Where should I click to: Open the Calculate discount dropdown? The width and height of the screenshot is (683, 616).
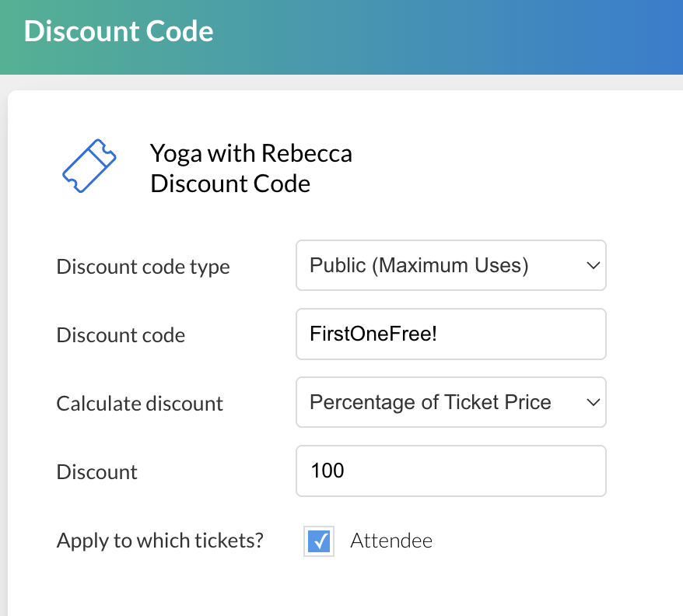click(450, 403)
